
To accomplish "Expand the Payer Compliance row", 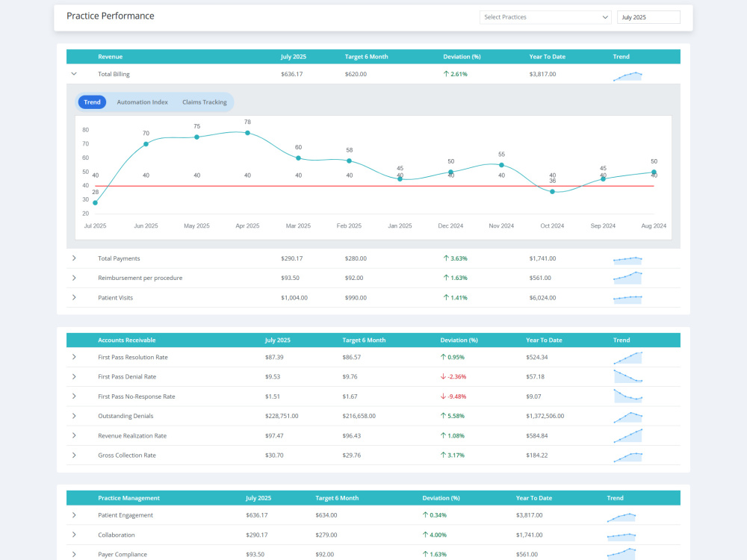I will [x=74, y=554].
